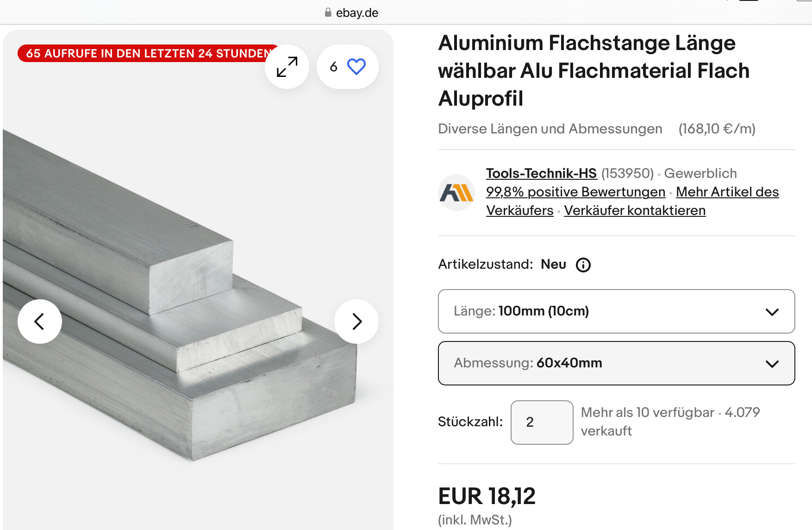Viewport: 812px width, 530px height.
Task: Click the Tools-Technik-HS seller logo
Action: [456, 193]
